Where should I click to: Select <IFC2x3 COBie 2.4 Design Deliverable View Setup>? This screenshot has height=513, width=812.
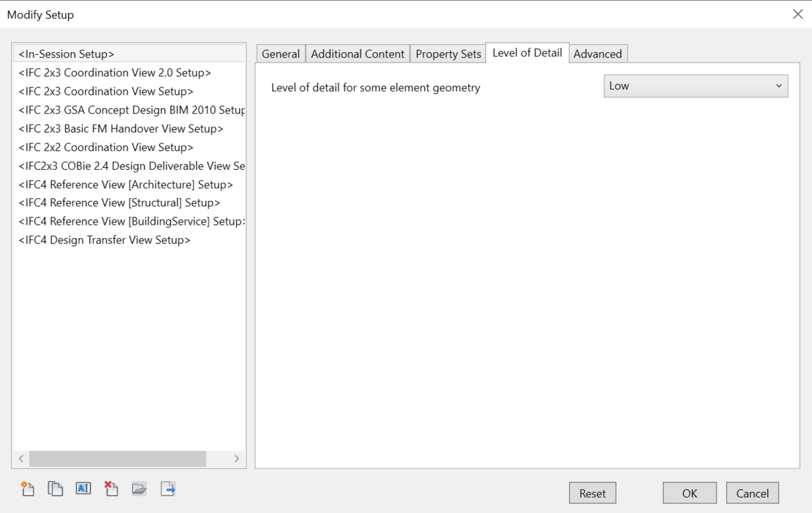129,166
